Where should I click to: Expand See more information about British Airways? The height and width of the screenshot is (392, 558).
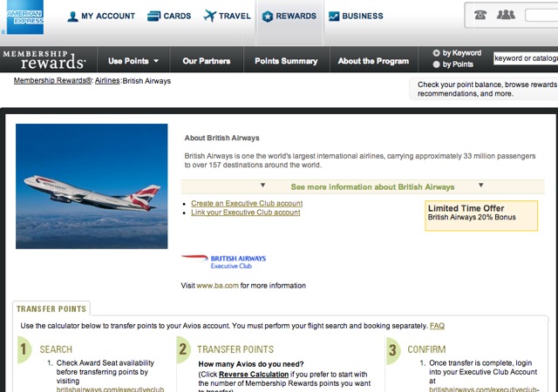click(x=372, y=187)
